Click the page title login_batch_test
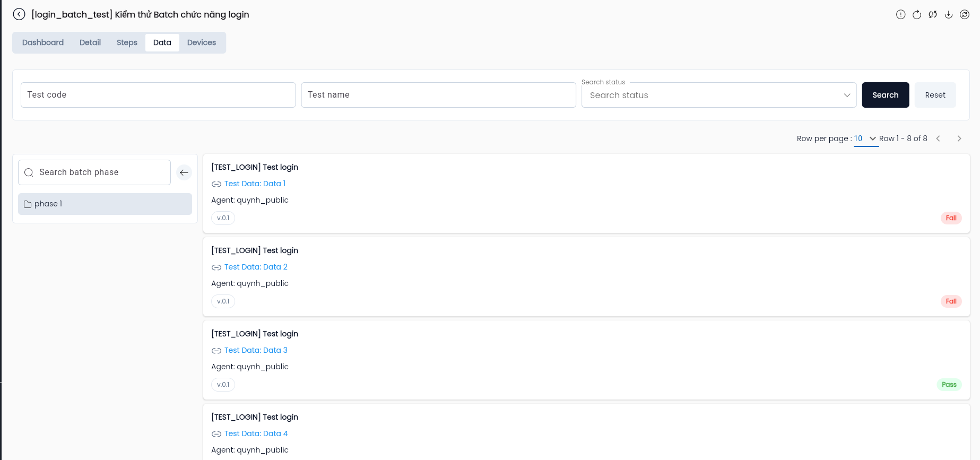 (140, 14)
